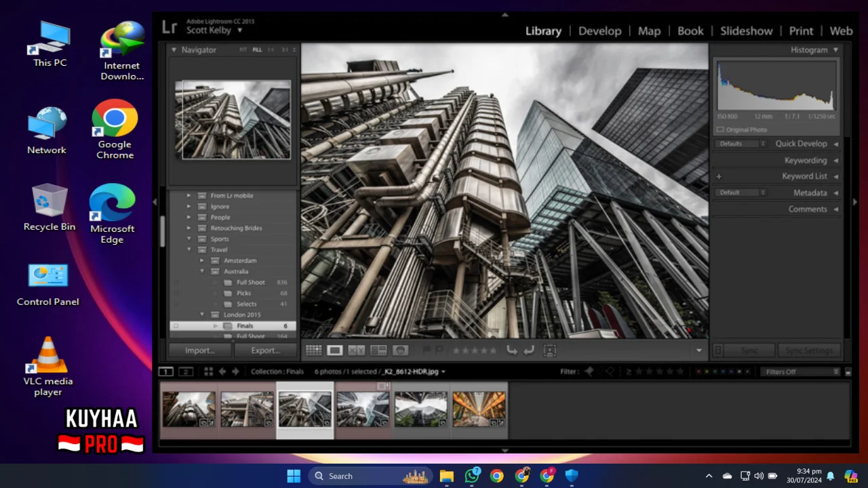Toggle sync checkbox beside Selects collection
This screenshot has width=868, height=488.
[x=176, y=304]
